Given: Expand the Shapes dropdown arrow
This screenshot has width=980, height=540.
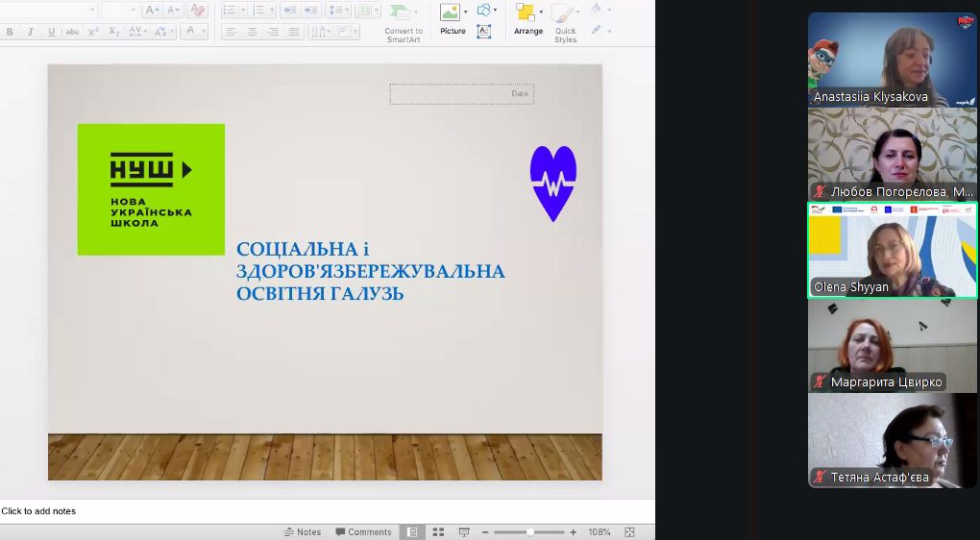Looking at the screenshot, I should (x=496, y=11).
